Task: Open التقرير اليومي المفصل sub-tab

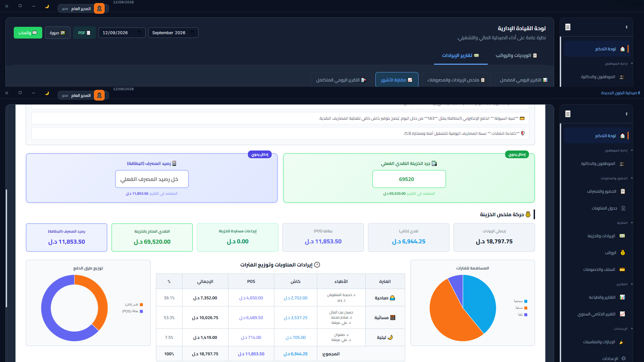Action: coord(524,80)
